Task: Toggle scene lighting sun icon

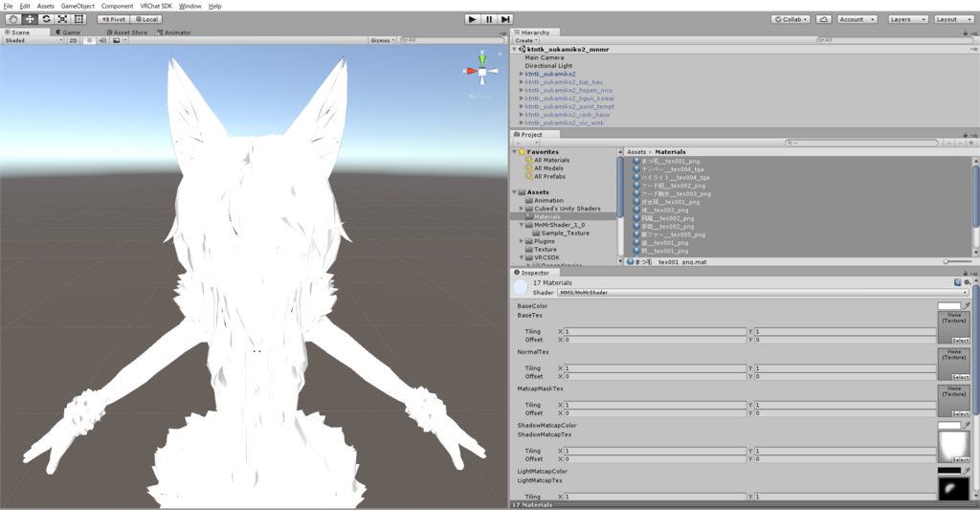Action: [89, 40]
